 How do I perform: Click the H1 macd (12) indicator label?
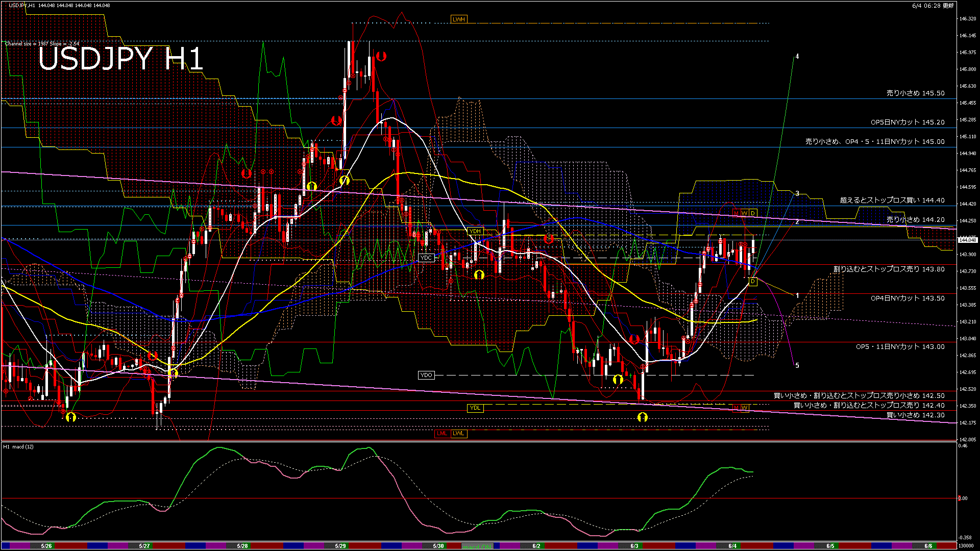pyautogui.click(x=18, y=446)
